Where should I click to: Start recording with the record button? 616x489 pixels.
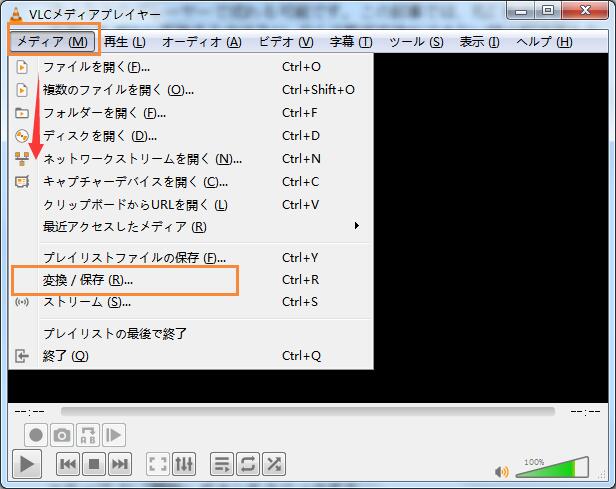click(x=36, y=435)
